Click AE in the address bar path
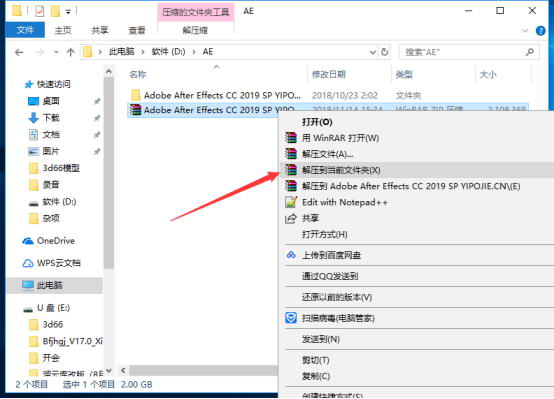The image size is (554, 399). (x=208, y=52)
